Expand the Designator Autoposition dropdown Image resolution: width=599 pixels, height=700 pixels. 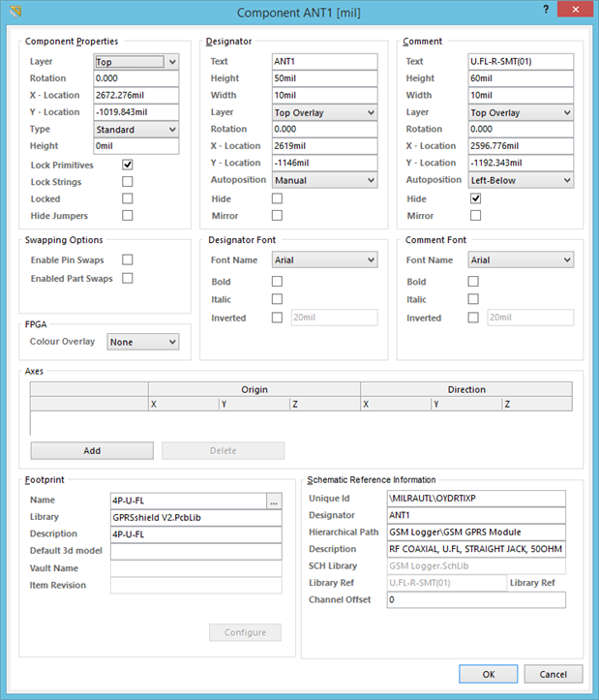(324, 180)
